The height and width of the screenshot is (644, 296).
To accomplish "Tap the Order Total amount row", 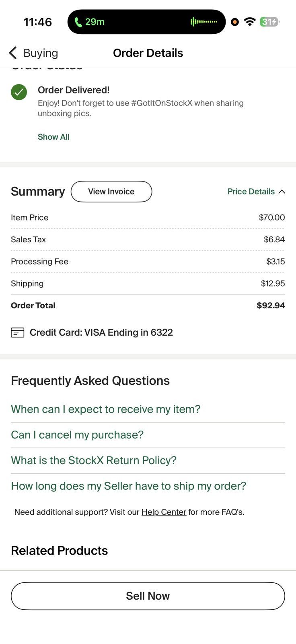I will [x=148, y=305].
